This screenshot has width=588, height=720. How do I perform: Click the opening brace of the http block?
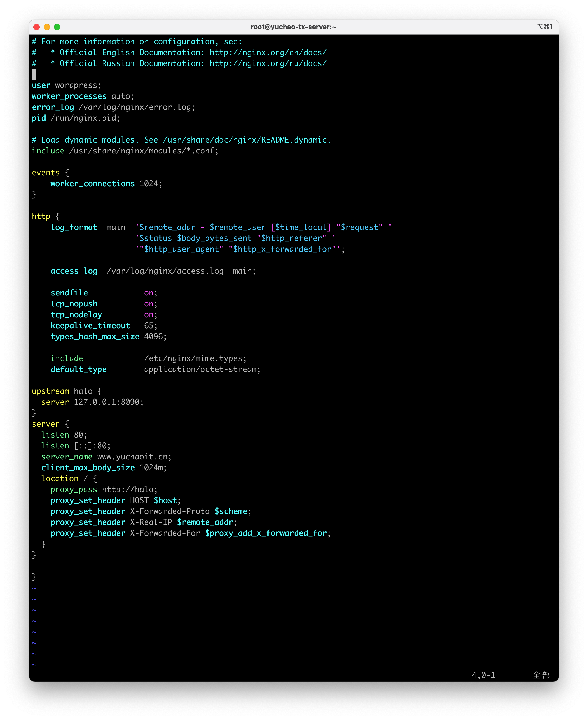57,216
